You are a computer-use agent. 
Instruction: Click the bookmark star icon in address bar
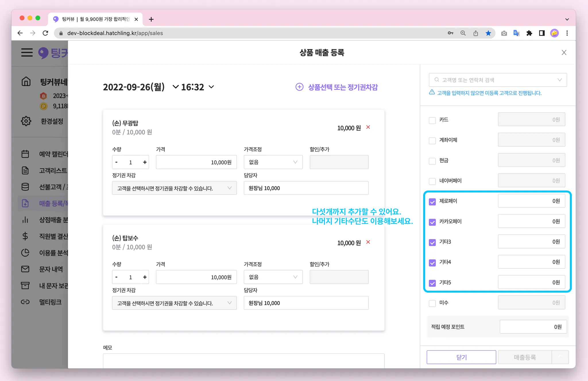[488, 33]
